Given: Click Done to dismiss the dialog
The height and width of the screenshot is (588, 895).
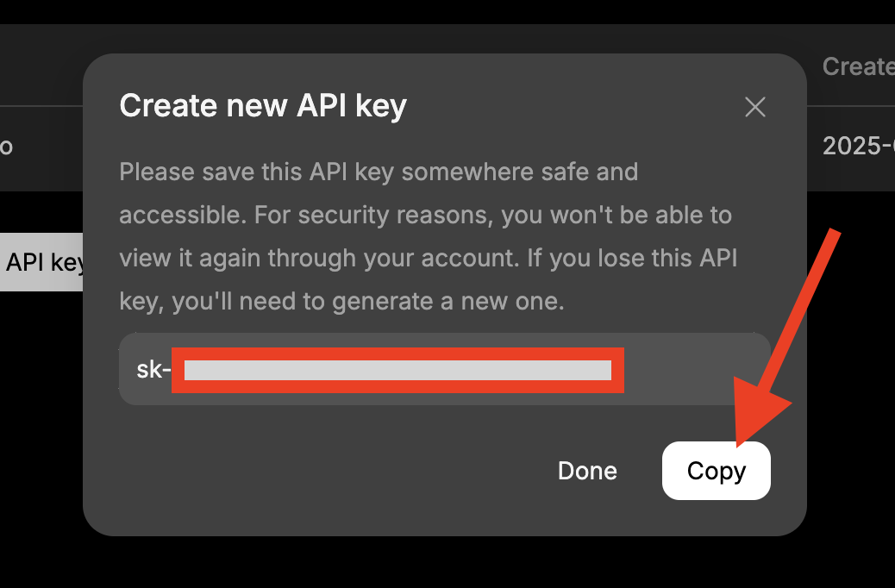Looking at the screenshot, I should pos(587,471).
